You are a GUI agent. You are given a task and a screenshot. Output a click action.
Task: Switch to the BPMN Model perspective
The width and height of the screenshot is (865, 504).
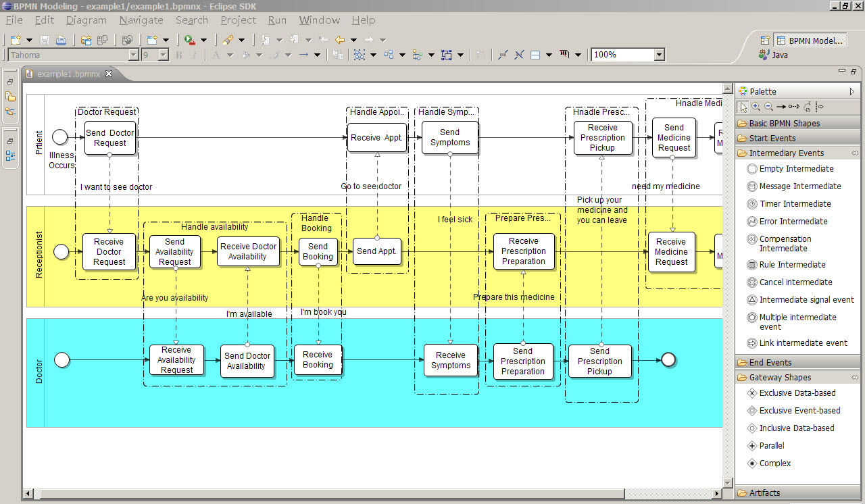(810, 41)
